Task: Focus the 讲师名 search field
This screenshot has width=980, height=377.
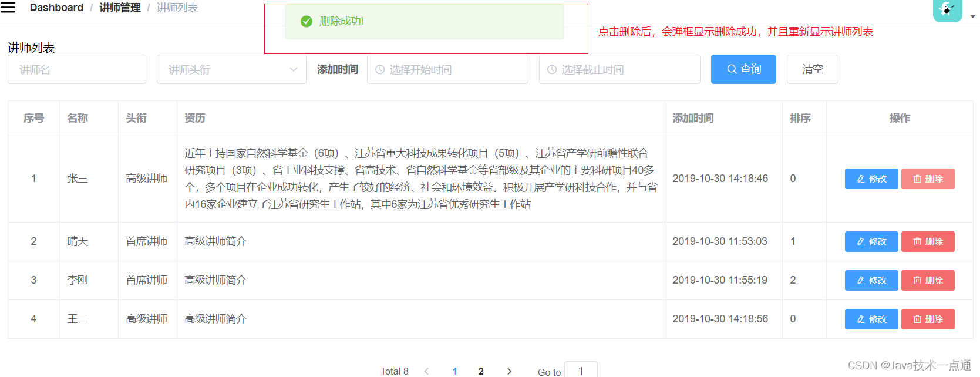Action: [x=77, y=69]
